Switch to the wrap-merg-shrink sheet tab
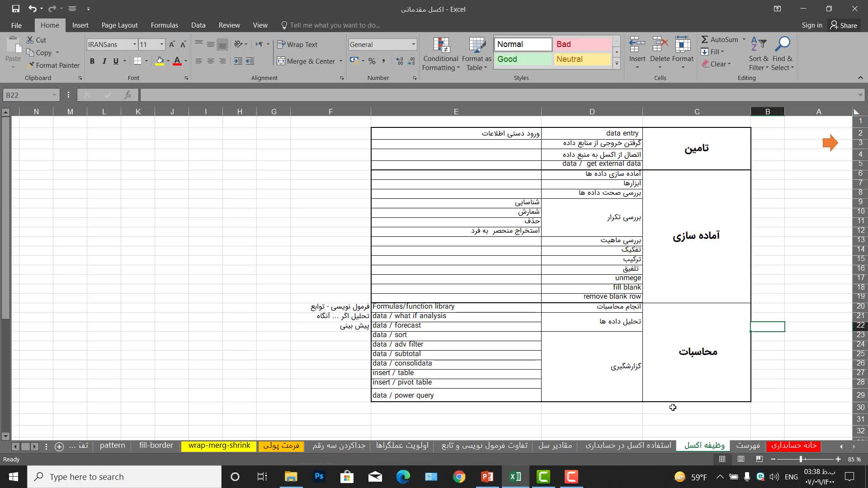The width and height of the screenshot is (868, 488). pos(219,446)
